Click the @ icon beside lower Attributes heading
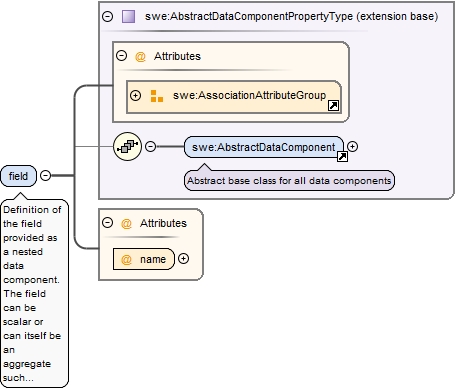 126,223
